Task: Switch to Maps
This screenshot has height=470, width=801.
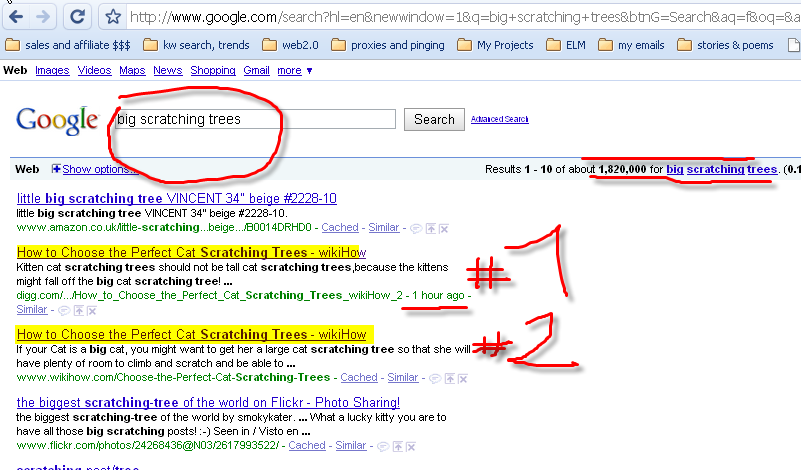Action: click(x=132, y=70)
